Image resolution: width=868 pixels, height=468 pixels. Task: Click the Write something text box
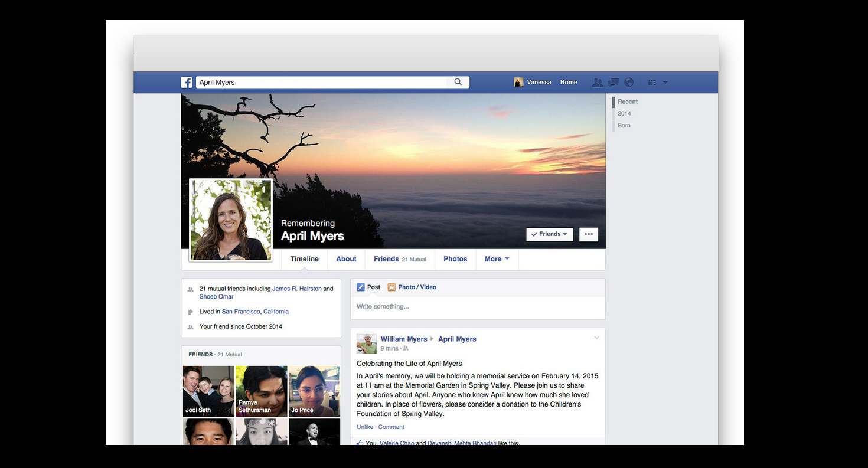click(x=478, y=307)
